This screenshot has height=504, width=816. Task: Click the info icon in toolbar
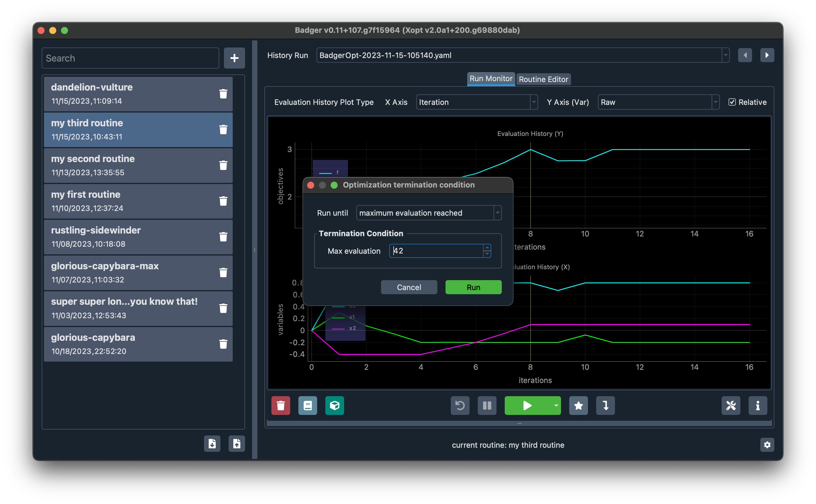coord(758,405)
